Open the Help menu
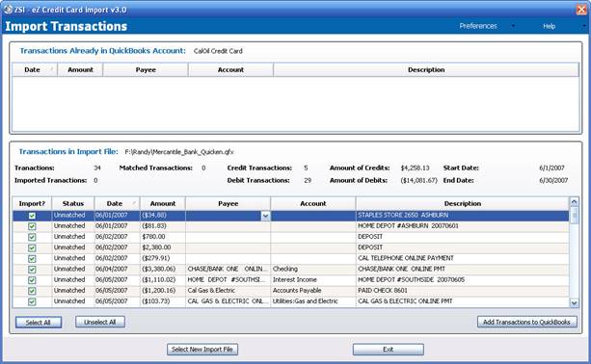 (549, 26)
